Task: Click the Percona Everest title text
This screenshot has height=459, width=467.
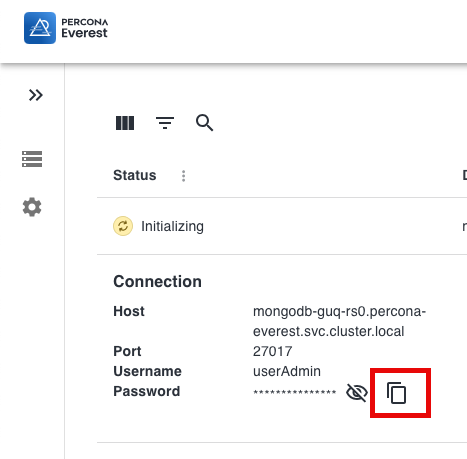Action: [x=85, y=28]
